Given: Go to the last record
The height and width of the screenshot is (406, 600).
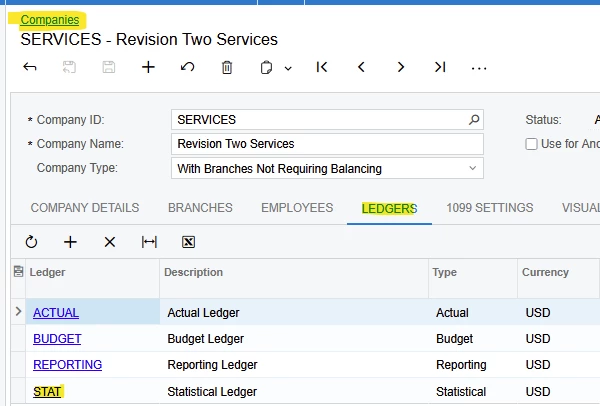Looking at the screenshot, I should click(x=440, y=67).
